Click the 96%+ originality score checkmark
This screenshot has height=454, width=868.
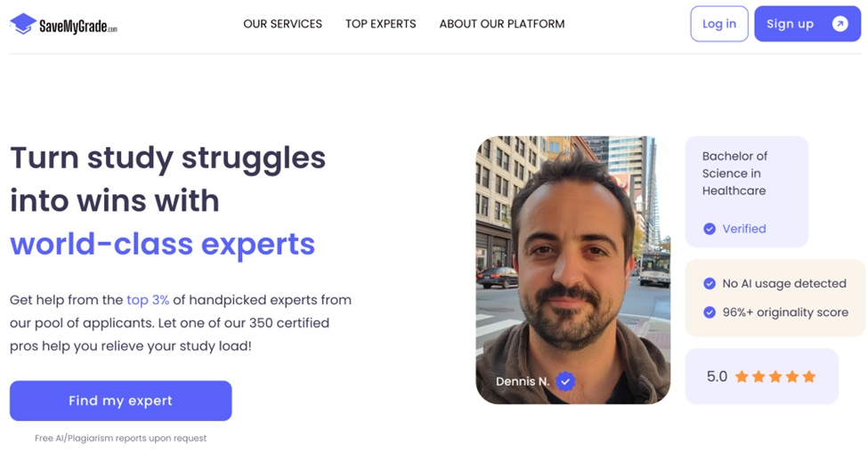click(710, 312)
